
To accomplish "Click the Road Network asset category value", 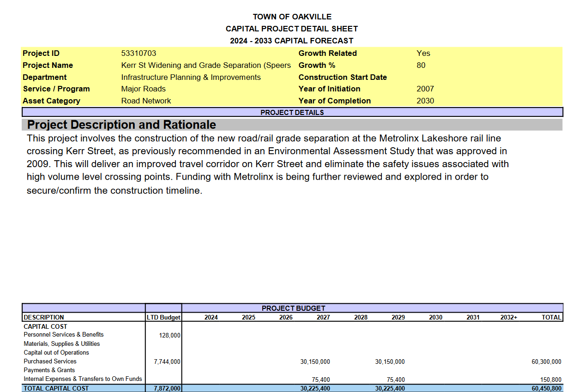I will [x=146, y=101].
